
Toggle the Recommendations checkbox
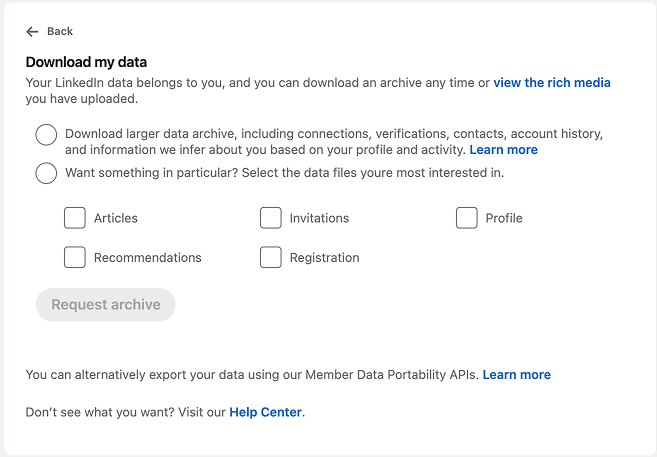coord(75,258)
